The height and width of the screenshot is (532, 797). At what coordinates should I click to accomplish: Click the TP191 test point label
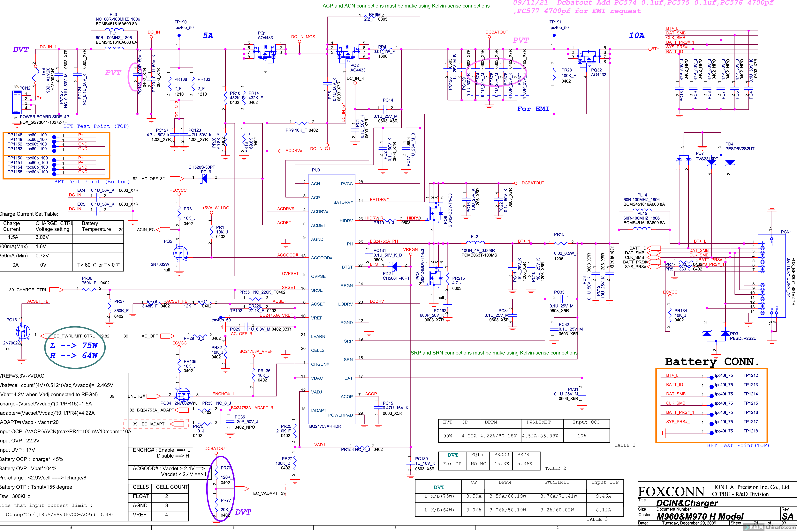coord(556,22)
